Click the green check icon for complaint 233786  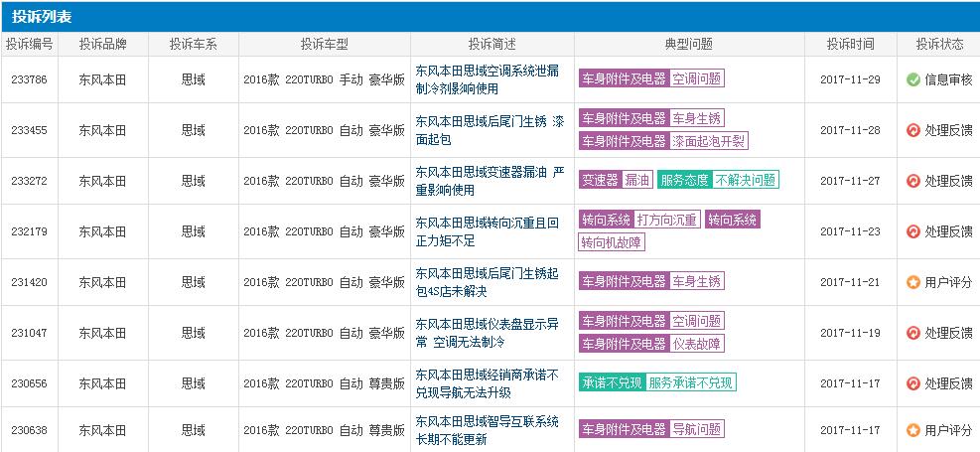coord(913,79)
